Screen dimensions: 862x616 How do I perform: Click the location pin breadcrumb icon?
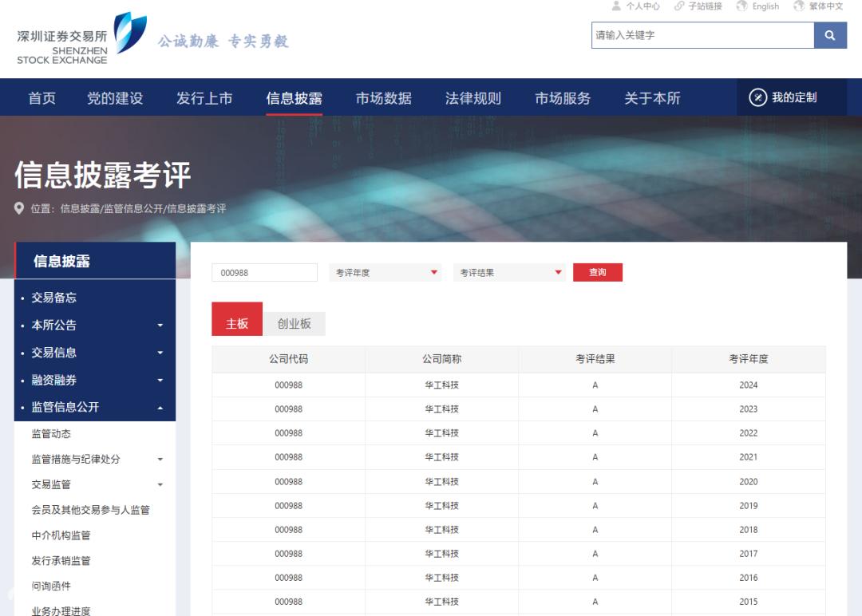19,208
